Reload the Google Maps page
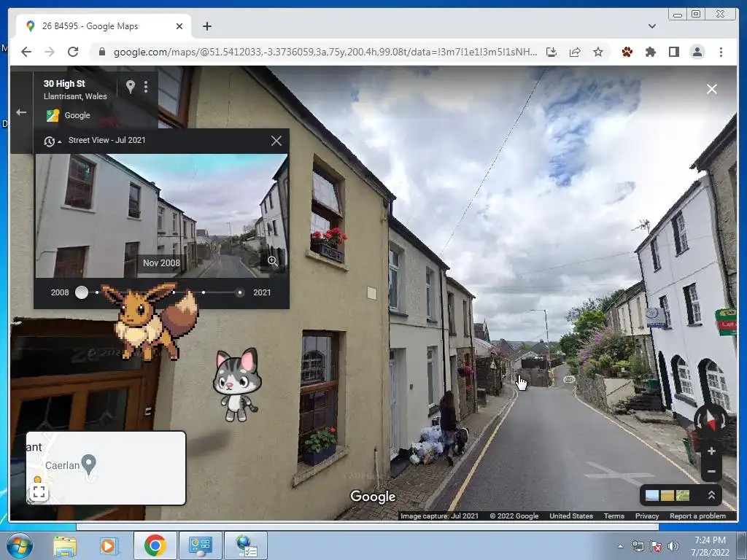Image resolution: width=747 pixels, height=560 pixels. coord(73,52)
